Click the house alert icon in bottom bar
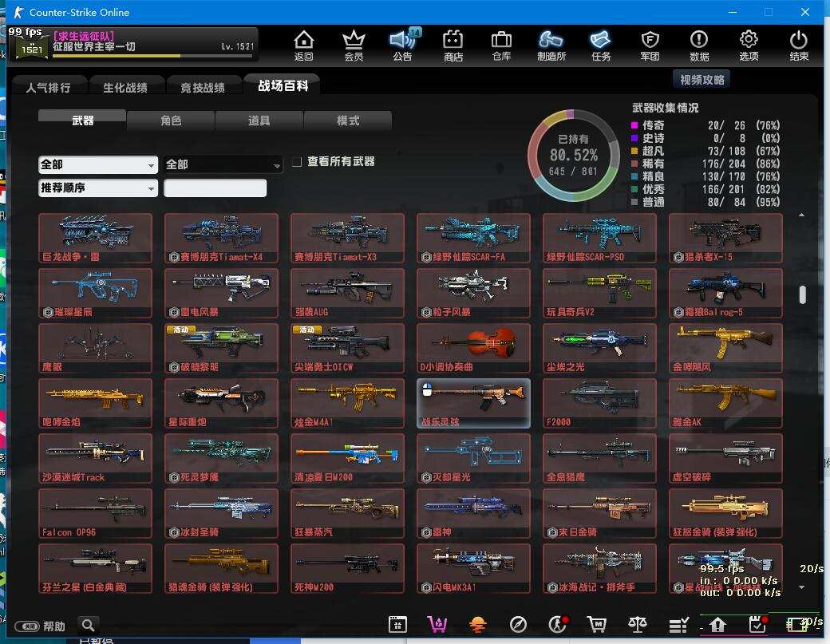The height and width of the screenshot is (644, 830). 717,625
